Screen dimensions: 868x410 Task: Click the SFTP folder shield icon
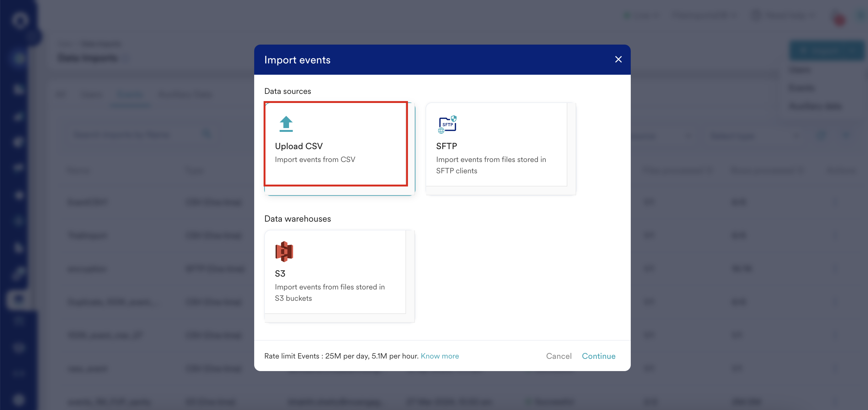(447, 124)
